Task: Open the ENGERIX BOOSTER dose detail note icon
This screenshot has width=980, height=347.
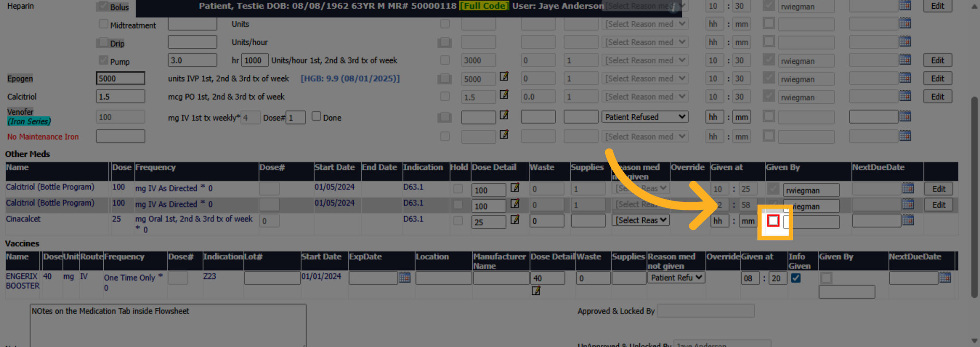Action: click(x=536, y=291)
